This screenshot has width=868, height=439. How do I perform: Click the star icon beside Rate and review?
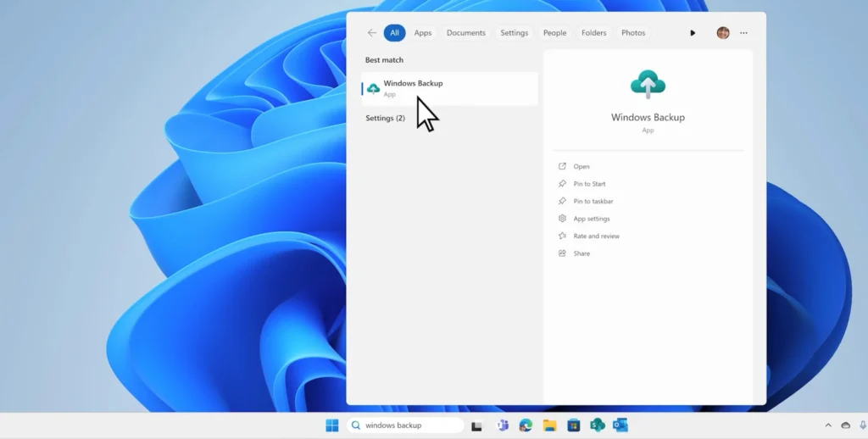[563, 236]
